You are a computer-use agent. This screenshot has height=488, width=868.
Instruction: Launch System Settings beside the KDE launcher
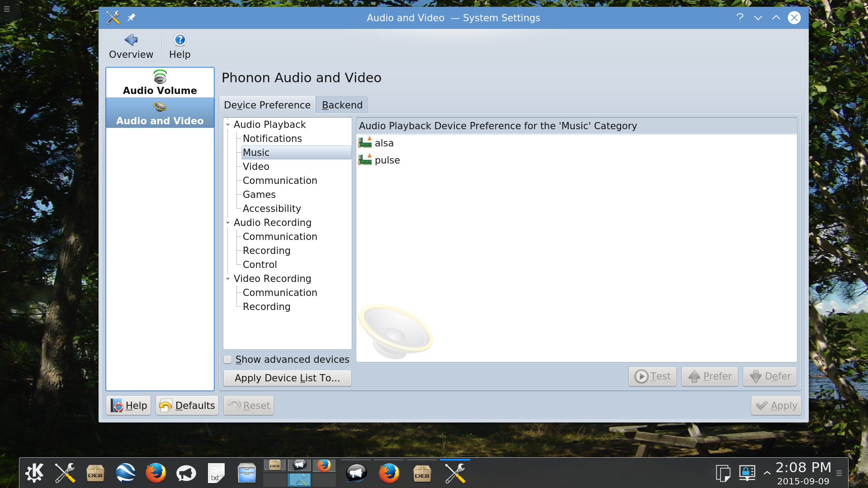point(65,473)
